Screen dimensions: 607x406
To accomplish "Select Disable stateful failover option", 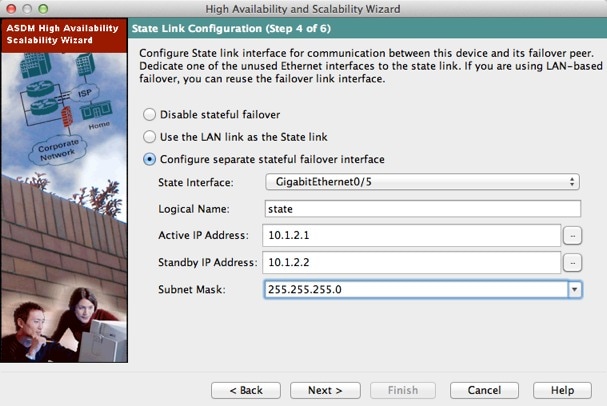I will (149, 115).
